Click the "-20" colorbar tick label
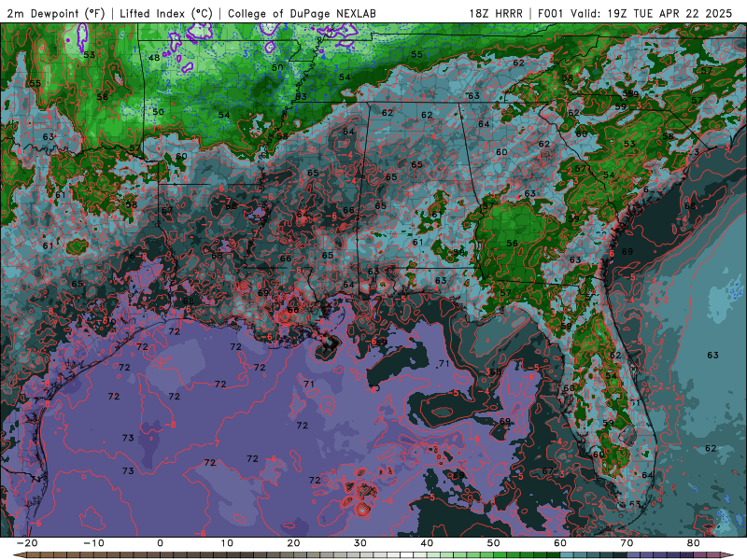This screenshot has height=560, width=747. tap(27, 543)
